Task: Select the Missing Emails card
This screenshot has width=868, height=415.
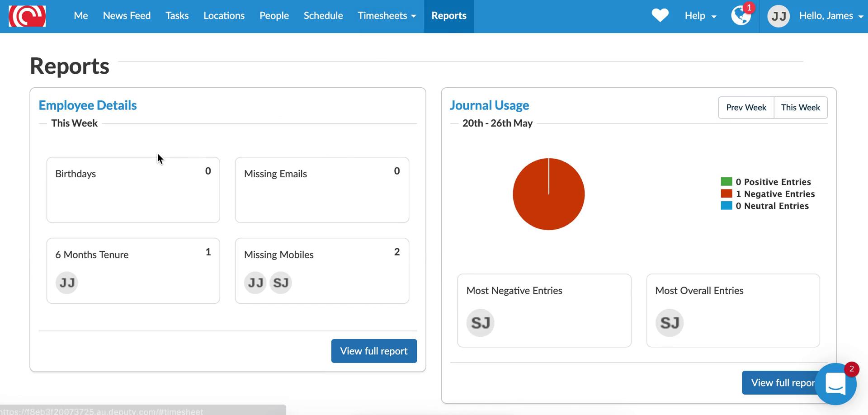Action: click(x=322, y=190)
